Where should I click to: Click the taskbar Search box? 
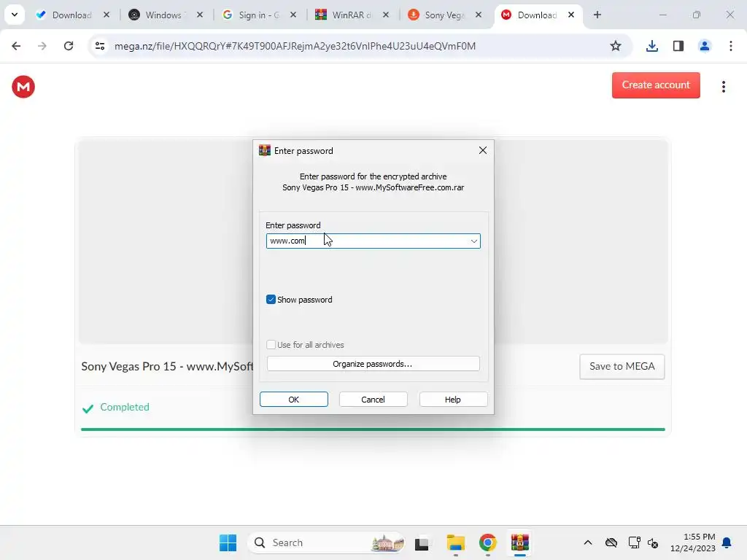[326, 542]
